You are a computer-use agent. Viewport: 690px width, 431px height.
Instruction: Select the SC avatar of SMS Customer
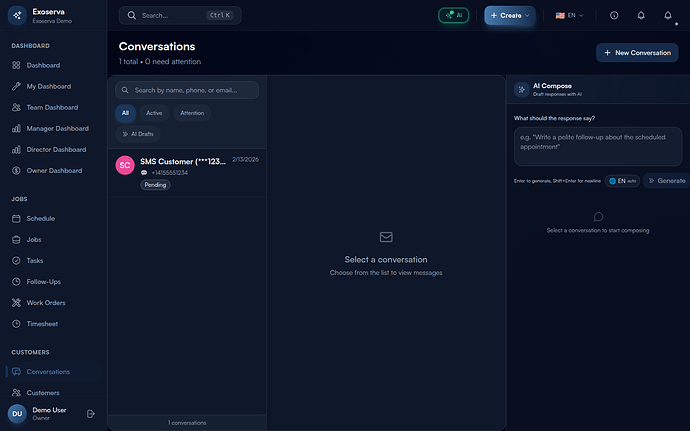click(125, 166)
